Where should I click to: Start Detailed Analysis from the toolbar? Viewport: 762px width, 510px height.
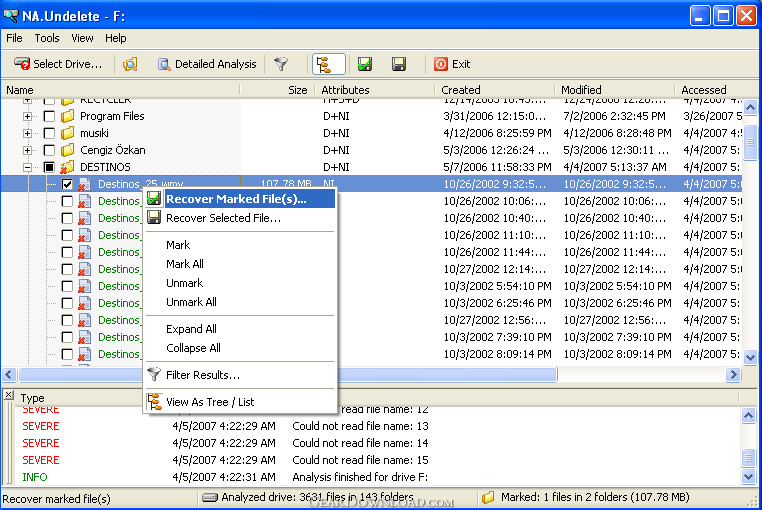click(207, 64)
